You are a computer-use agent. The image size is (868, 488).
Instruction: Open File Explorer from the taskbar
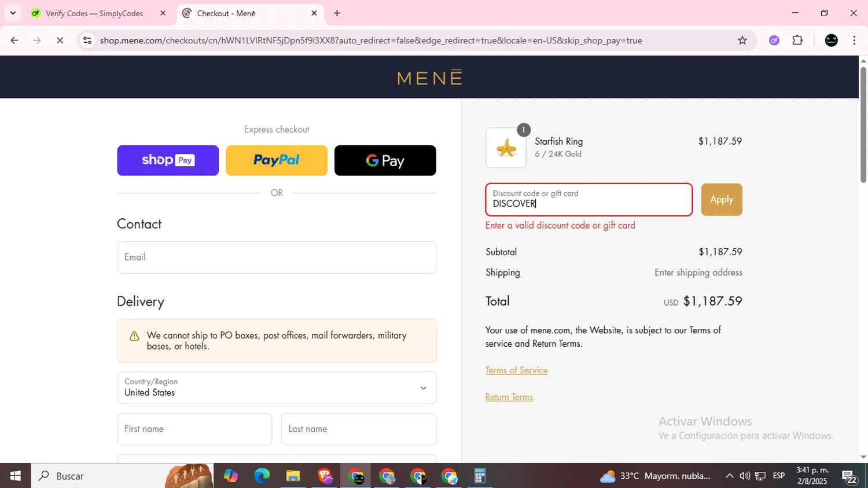pyautogui.click(x=293, y=476)
